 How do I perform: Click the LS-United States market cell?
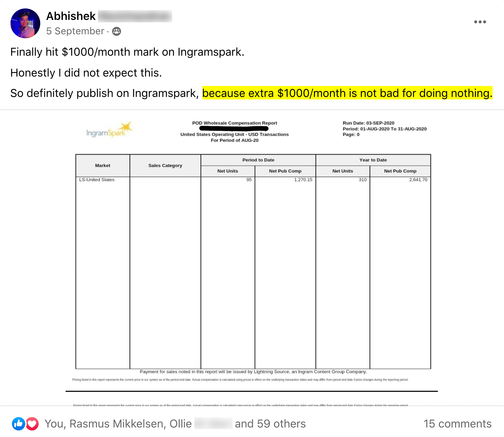coord(97,180)
